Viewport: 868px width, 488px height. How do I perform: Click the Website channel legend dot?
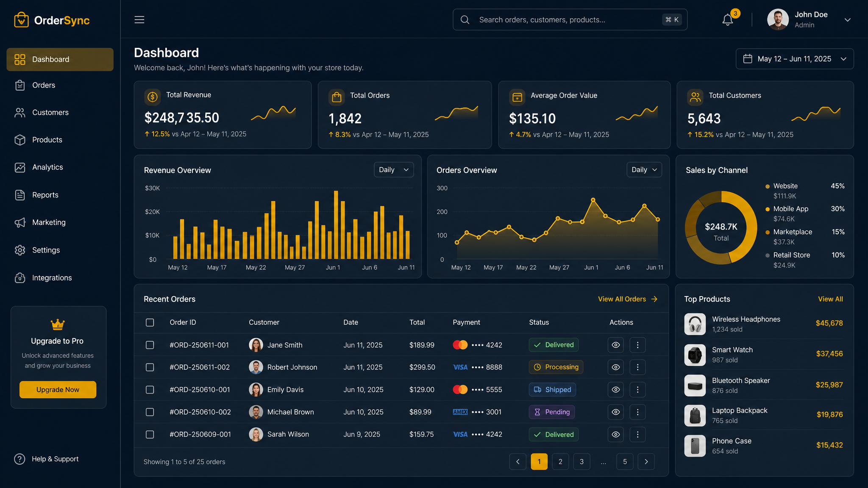click(x=768, y=186)
